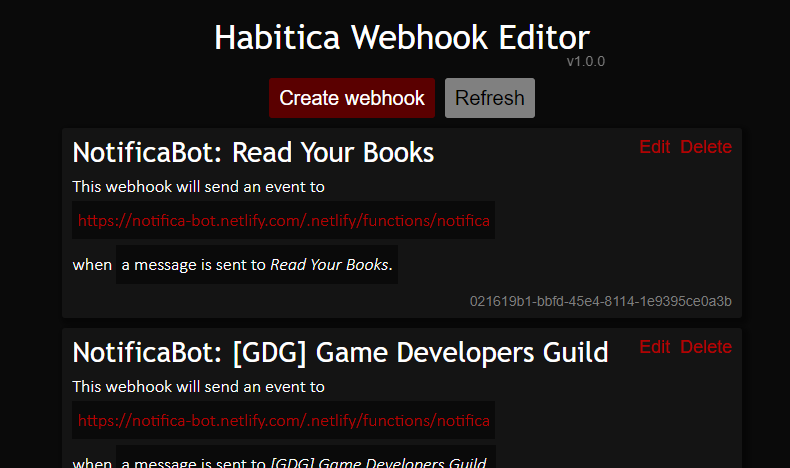Click the Create webhook button
Image resolution: width=790 pixels, height=468 pixels.
(x=352, y=98)
